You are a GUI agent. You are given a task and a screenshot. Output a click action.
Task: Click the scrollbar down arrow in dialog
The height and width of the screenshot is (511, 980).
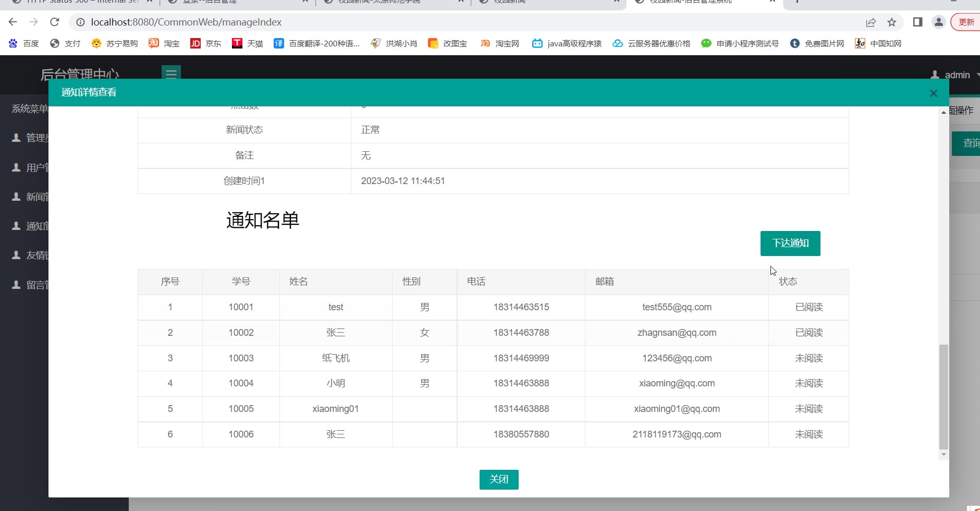(x=944, y=455)
